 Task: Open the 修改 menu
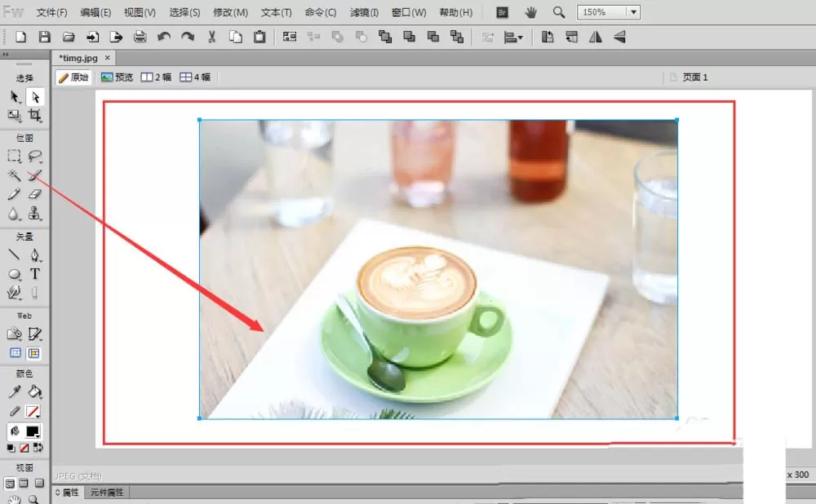point(230,12)
